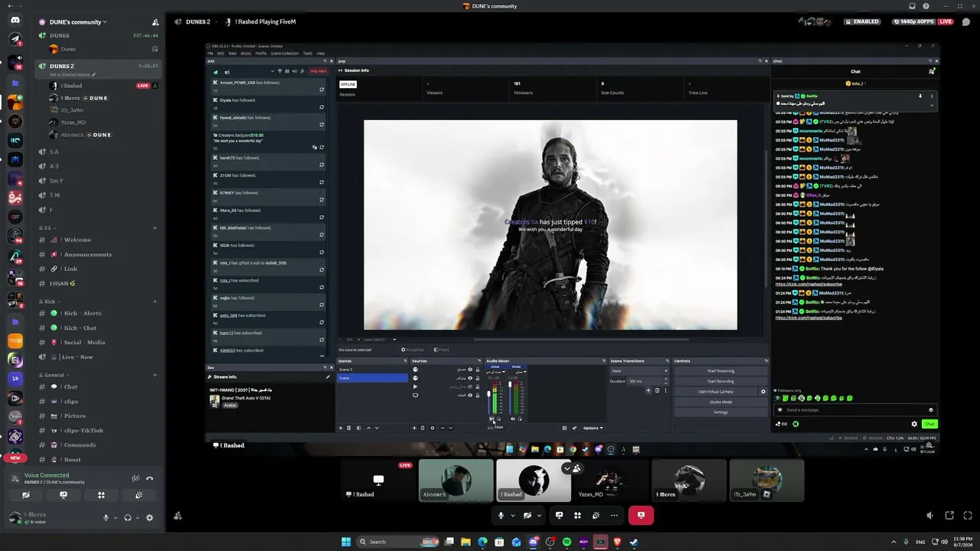Invite people icon at bottom of stream view

(178, 516)
